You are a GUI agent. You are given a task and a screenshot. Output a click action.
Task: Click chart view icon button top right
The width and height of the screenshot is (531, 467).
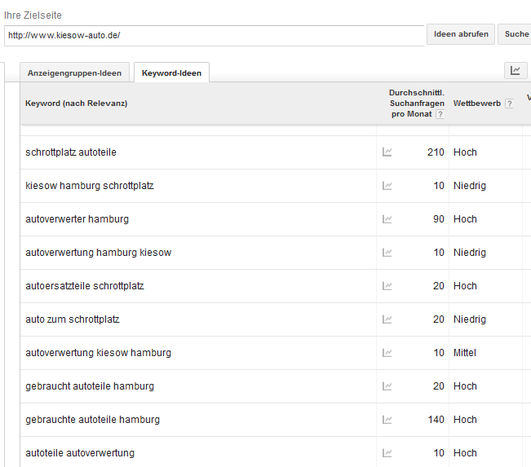(515, 70)
